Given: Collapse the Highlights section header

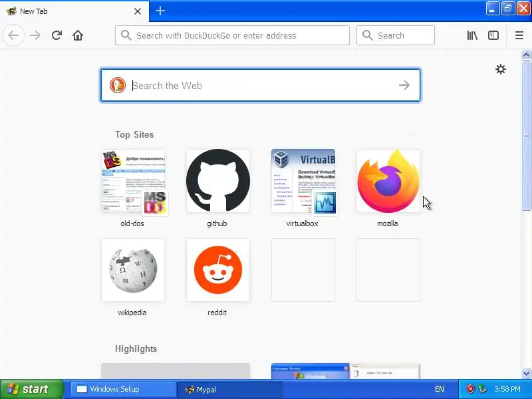Looking at the screenshot, I should [x=136, y=348].
